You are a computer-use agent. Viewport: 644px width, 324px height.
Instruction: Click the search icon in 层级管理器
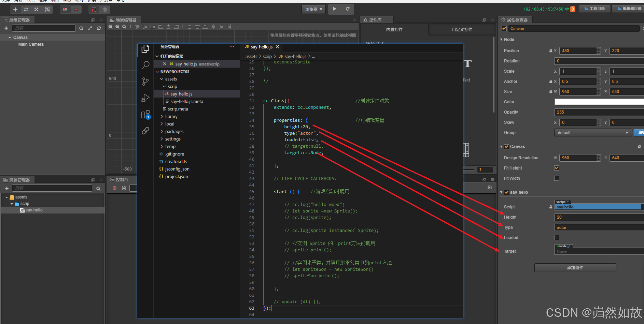pos(81,28)
